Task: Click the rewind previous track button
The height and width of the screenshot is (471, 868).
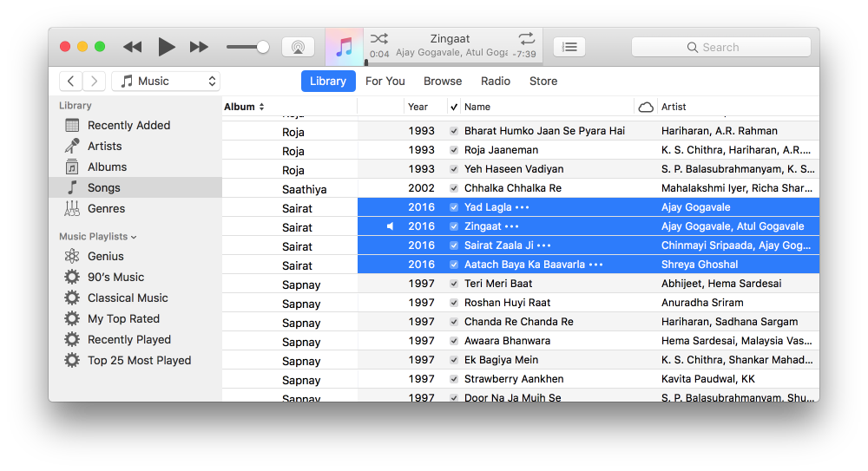Action: (x=132, y=47)
